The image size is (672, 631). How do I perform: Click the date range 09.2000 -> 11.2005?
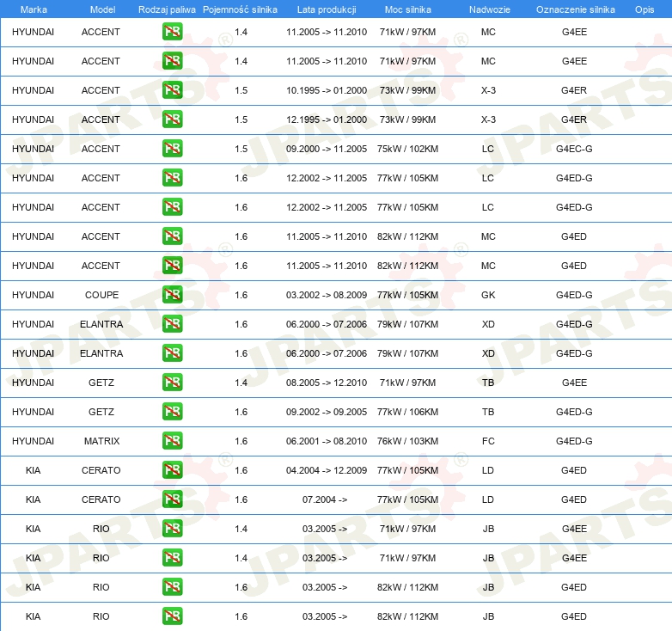[327, 149]
